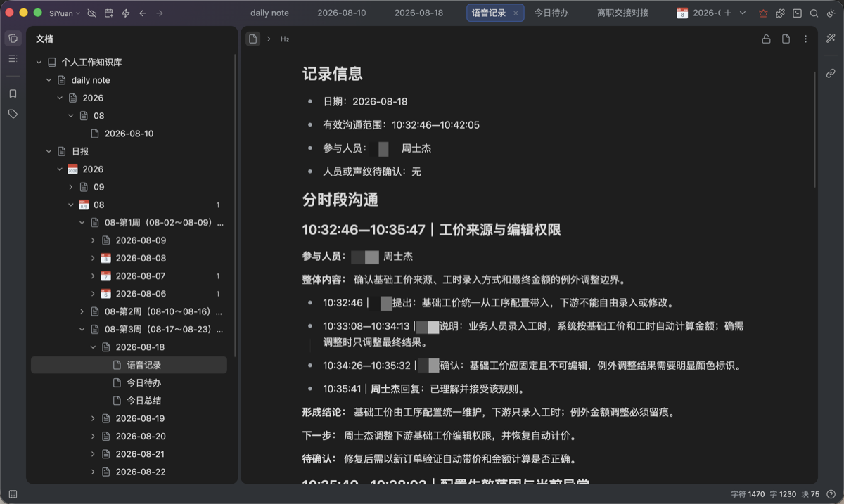Collapse the 个人工作知识库 notebook
The image size is (844, 504).
[x=39, y=63]
